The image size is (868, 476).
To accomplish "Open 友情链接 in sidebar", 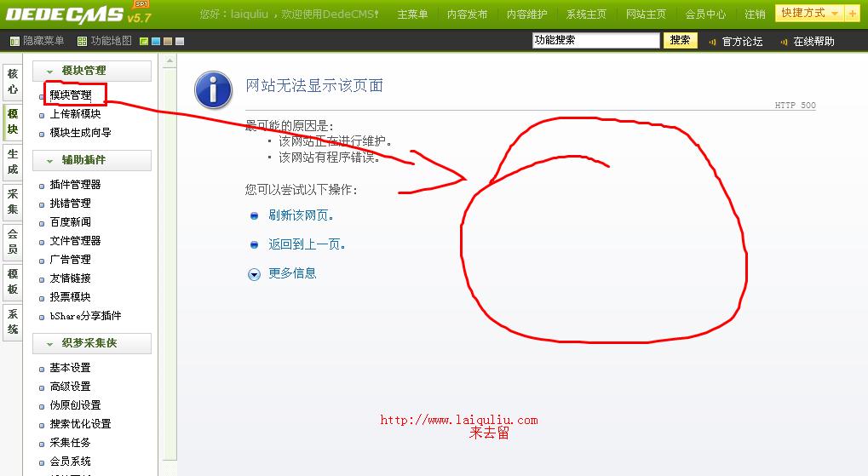I will (71, 278).
